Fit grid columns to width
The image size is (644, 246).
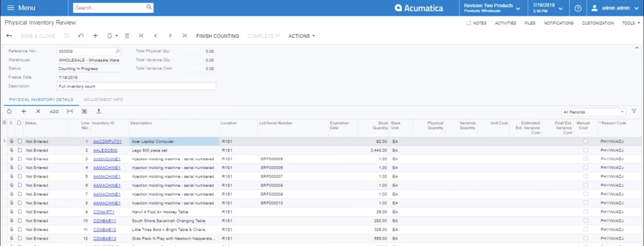click(70, 111)
